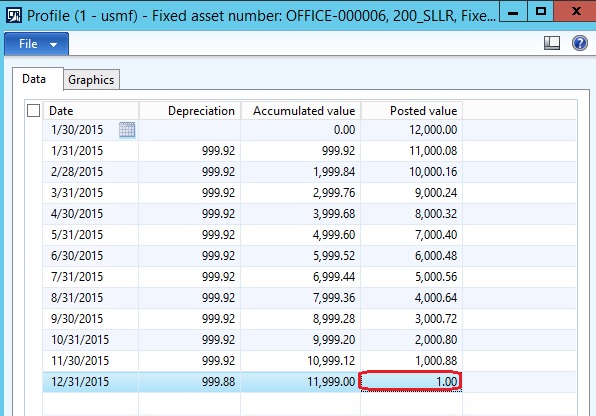This screenshot has width=596, height=416.
Task: Click the Posted value column header
Action: point(412,111)
